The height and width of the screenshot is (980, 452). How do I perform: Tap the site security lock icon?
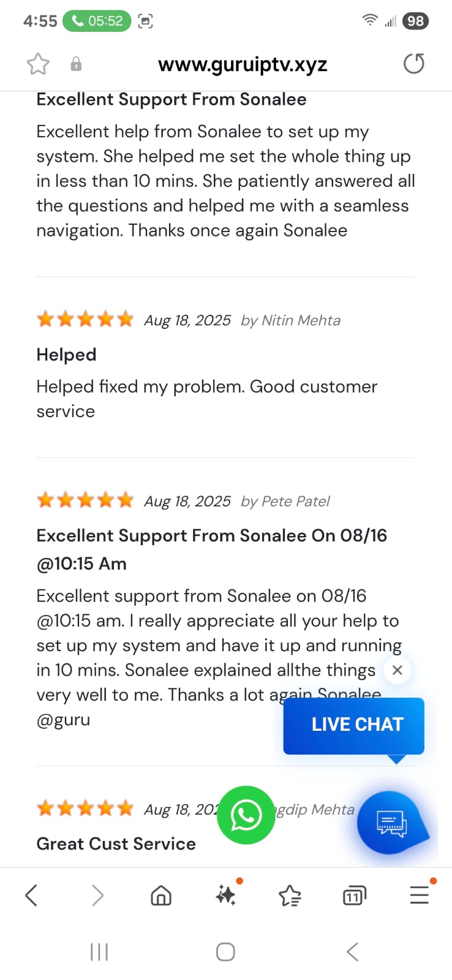tap(76, 64)
